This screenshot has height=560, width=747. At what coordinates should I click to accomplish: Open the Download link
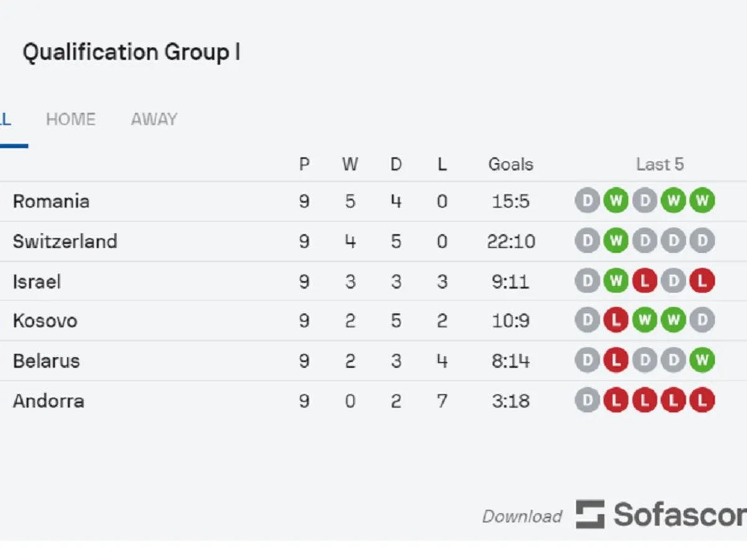(x=522, y=516)
